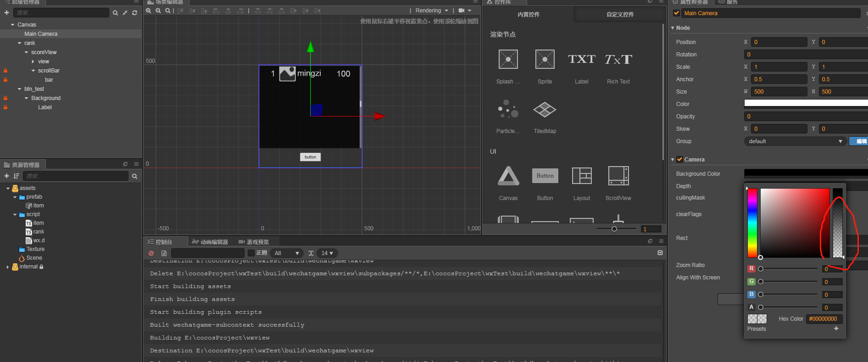Expand the view node

tap(33, 61)
